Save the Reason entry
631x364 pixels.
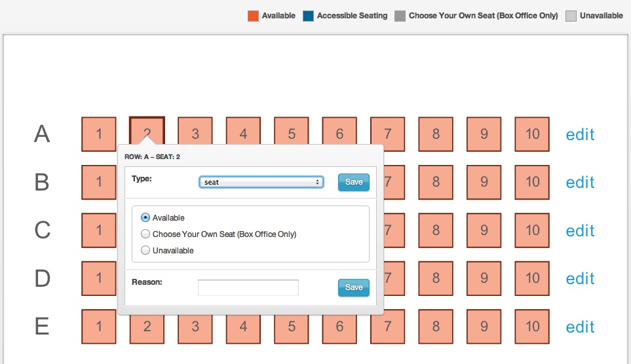354,287
